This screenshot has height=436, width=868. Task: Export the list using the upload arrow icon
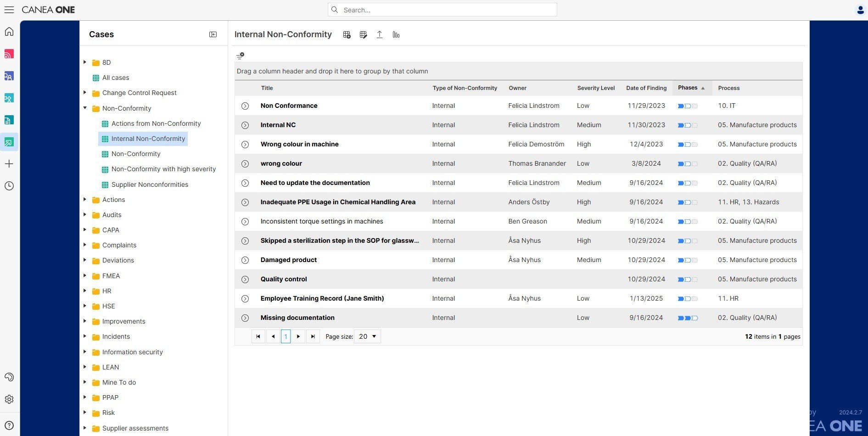380,34
